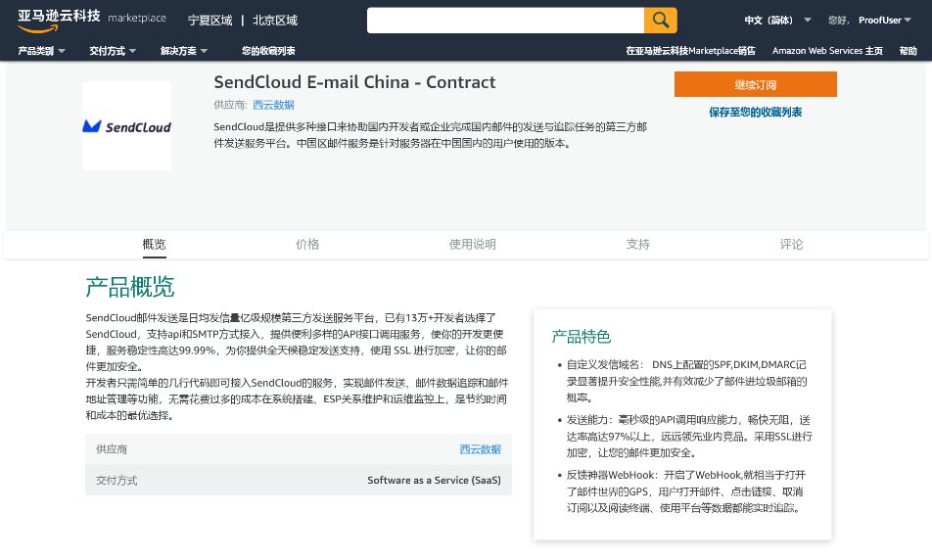Switch to the 概览 tab
Viewport: 932px width, 560px height.
[x=154, y=245]
